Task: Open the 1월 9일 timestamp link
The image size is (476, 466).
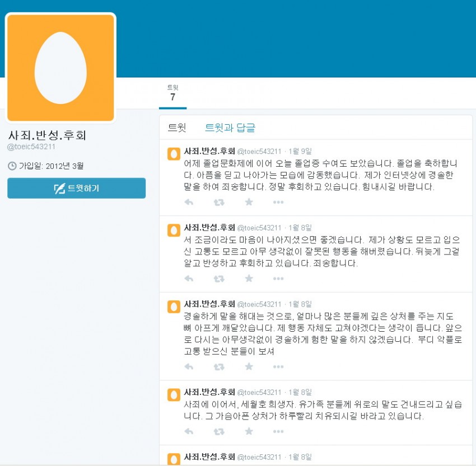Action: click(300, 151)
